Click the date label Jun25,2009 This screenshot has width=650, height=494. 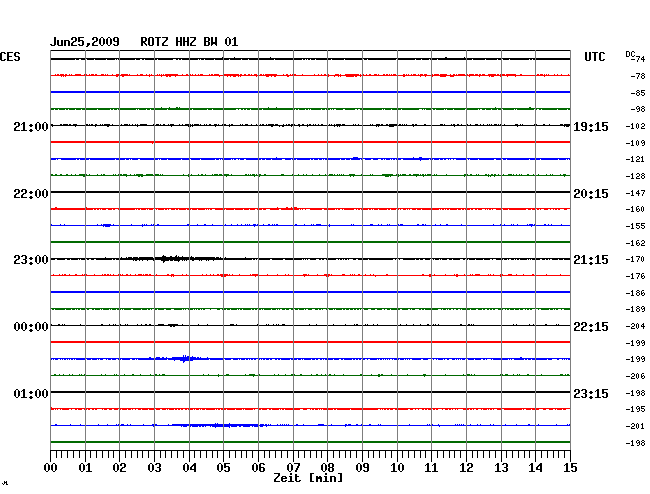click(85, 42)
